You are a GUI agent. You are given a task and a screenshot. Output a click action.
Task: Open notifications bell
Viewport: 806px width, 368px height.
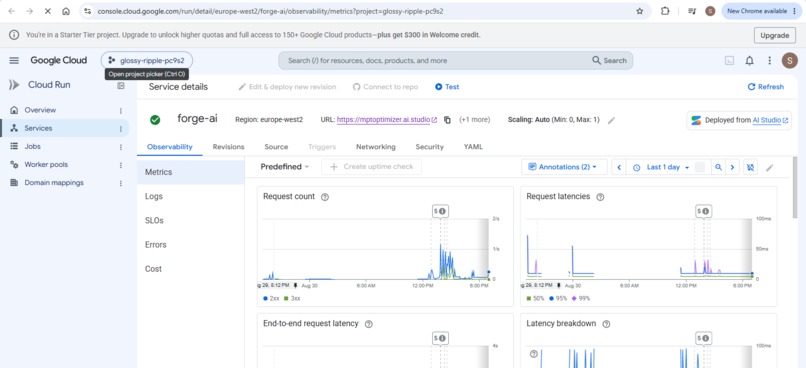(749, 61)
